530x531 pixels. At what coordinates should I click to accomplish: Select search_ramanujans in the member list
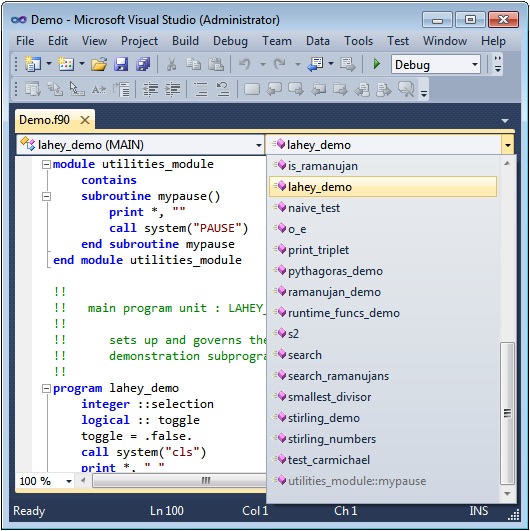383,376
